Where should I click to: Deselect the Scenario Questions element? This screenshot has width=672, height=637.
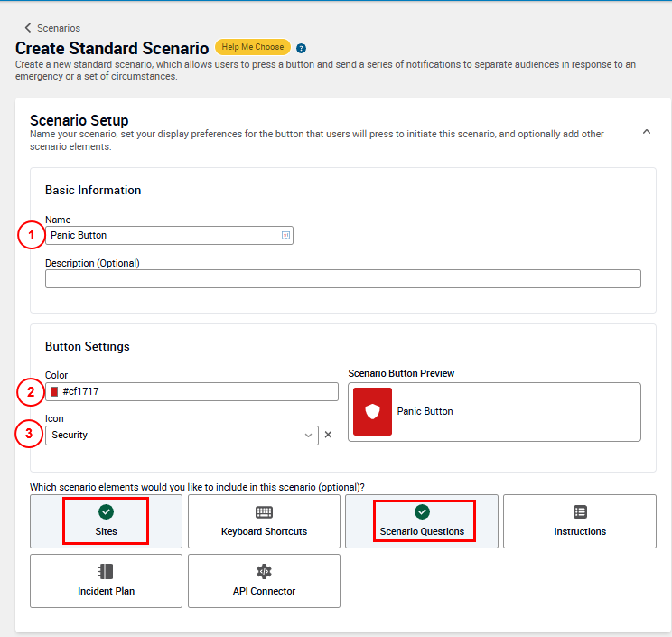[x=421, y=521]
